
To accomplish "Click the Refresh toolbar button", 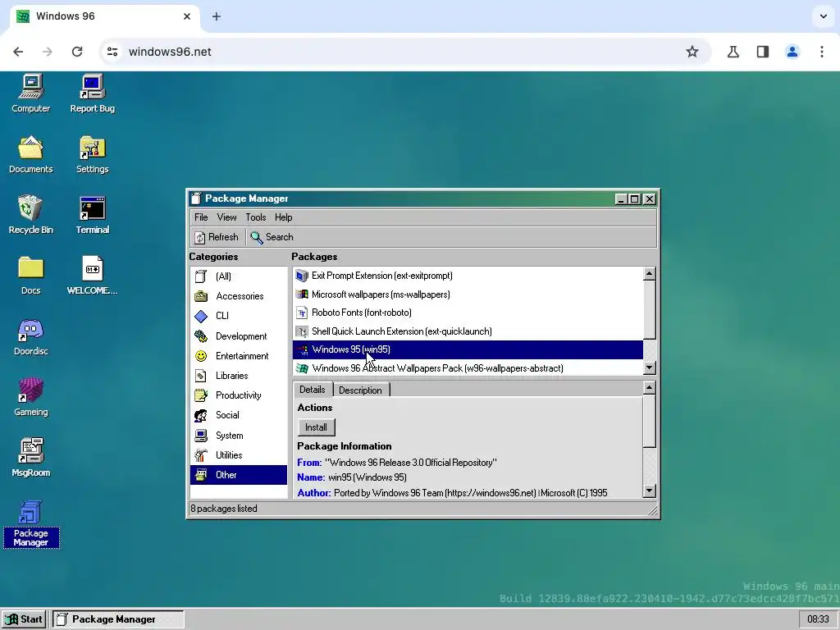I will [217, 237].
